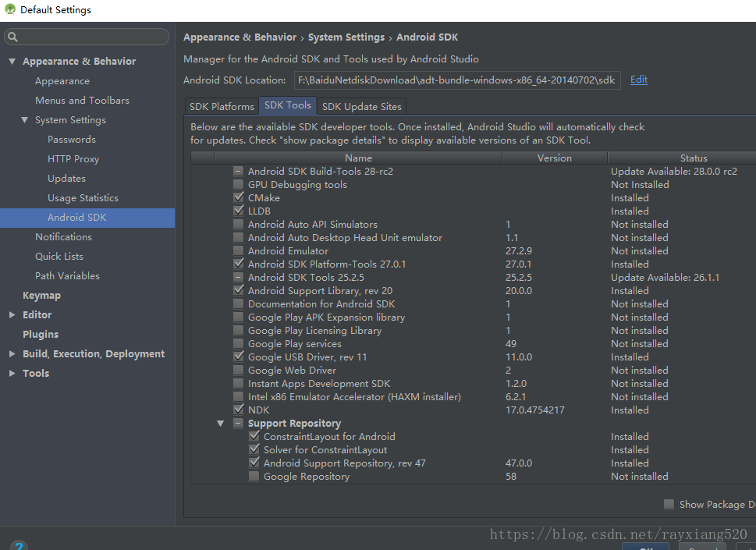
Task: Select Passwords in System Settings
Action: tap(72, 140)
